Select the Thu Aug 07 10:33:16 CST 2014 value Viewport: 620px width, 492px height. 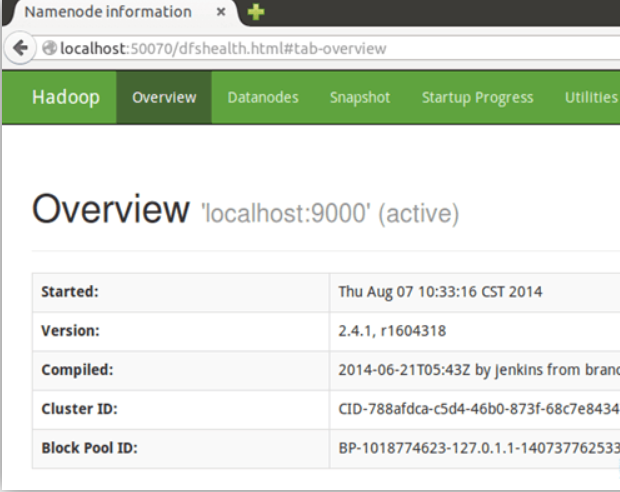click(440, 292)
